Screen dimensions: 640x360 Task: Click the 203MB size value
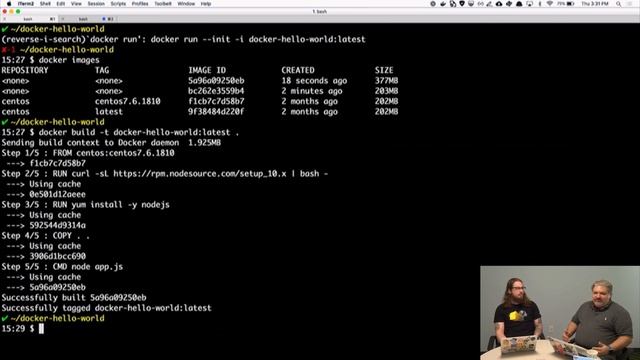click(387, 91)
